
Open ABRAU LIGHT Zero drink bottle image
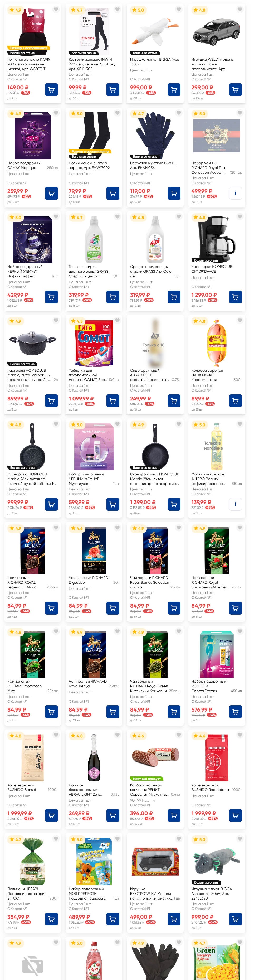[94, 758]
